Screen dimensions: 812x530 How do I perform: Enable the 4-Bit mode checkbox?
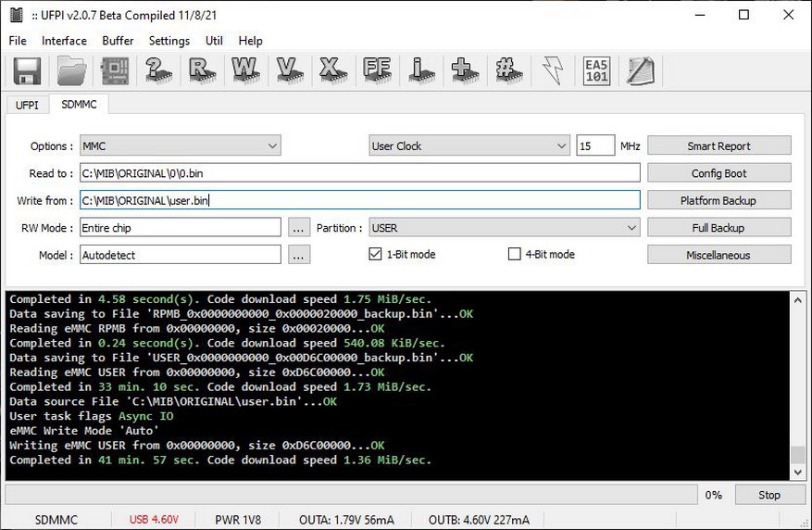pos(515,255)
